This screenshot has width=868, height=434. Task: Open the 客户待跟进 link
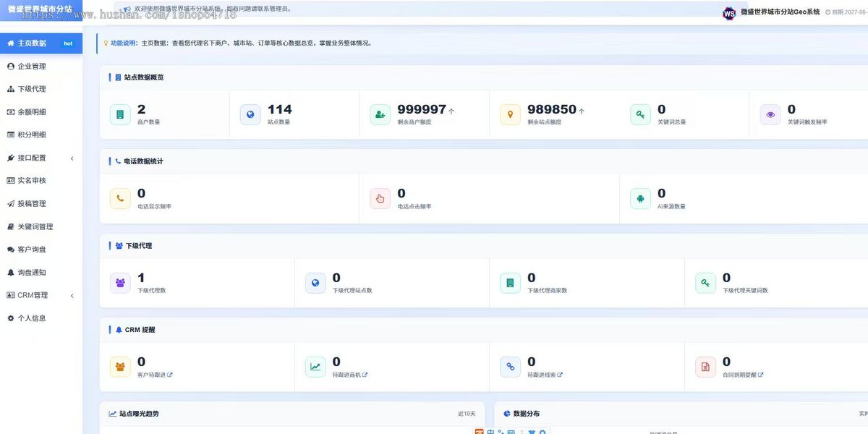[x=155, y=375]
